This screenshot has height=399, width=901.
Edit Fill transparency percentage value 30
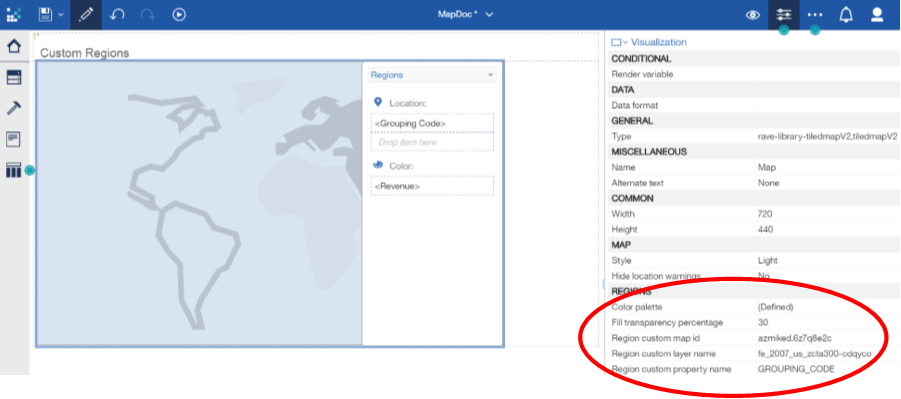763,323
